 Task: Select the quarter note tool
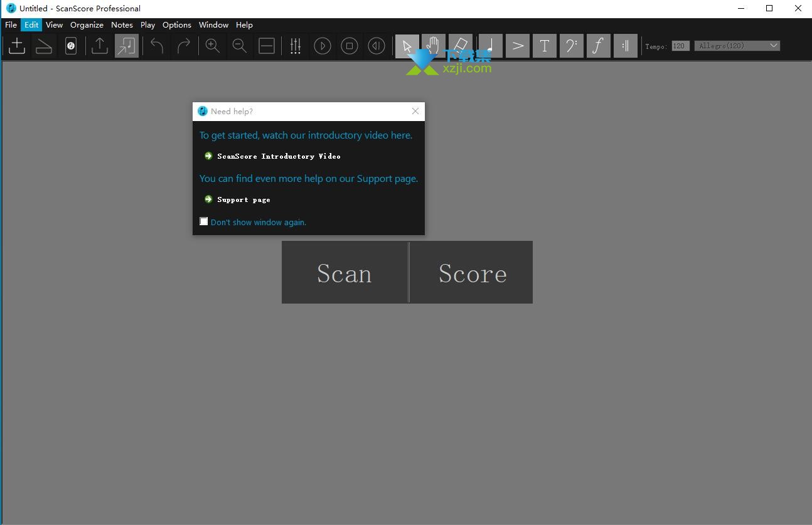[x=491, y=46]
